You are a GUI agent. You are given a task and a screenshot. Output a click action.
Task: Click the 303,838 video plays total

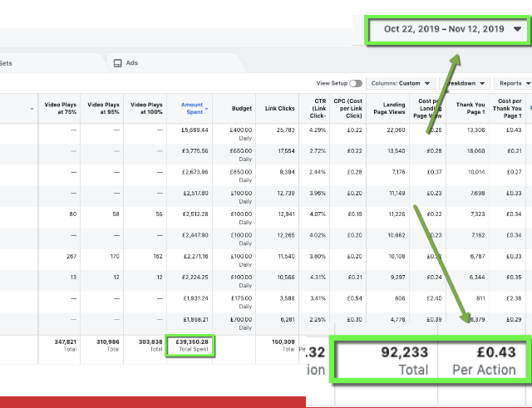[x=150, y=342]
